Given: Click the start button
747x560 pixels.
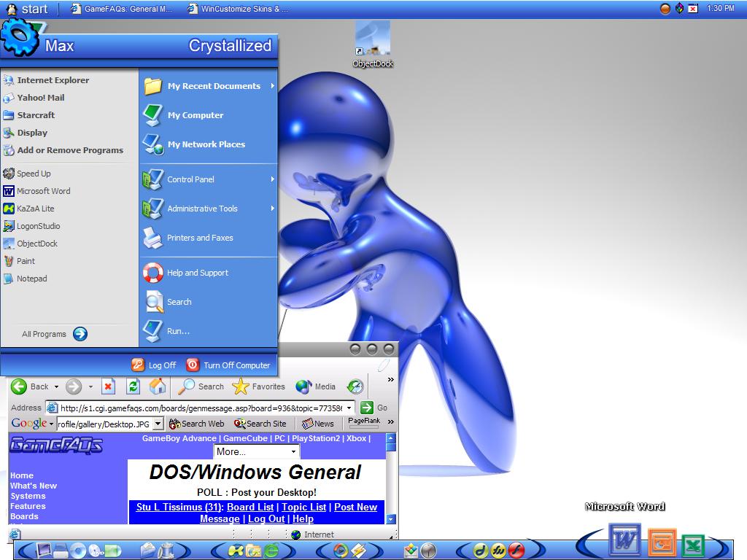Looking at the screenshot, I should (x=27, y=9).
